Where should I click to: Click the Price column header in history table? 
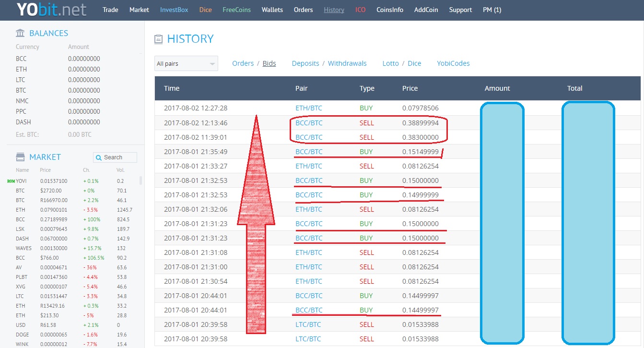[x=410, y=88]
